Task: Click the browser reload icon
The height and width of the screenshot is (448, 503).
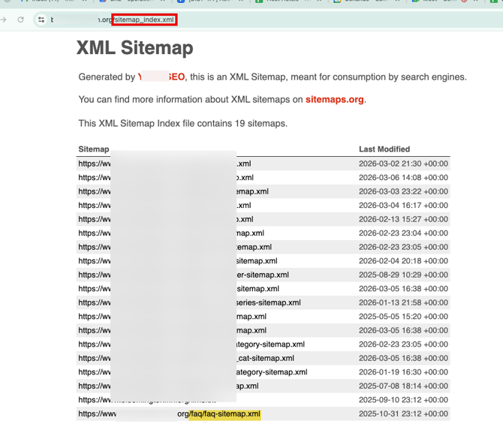Action: click(21, 20)
